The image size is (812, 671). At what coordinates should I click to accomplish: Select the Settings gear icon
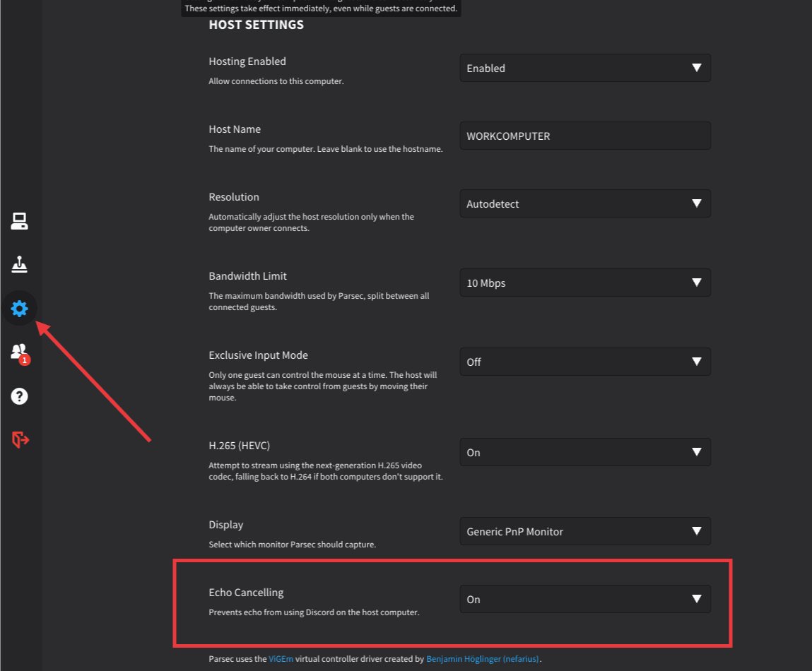tap(19, 309)
